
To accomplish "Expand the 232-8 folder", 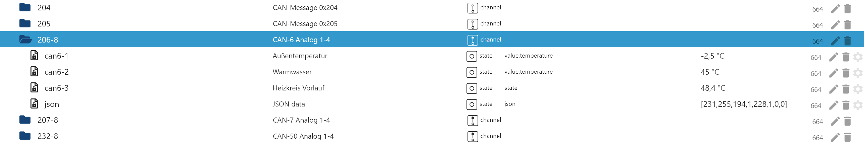I will 25,136.
